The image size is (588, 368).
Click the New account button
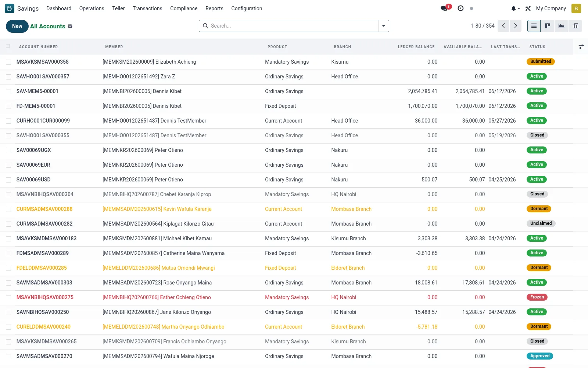17,26
